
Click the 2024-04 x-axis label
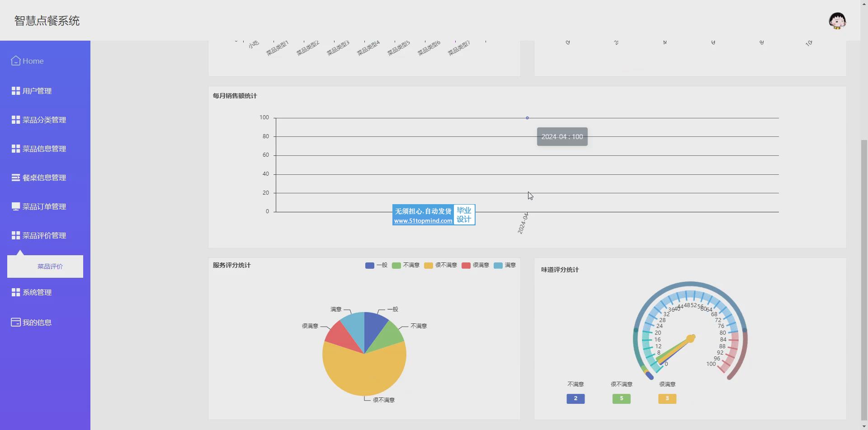pos(523,223)
